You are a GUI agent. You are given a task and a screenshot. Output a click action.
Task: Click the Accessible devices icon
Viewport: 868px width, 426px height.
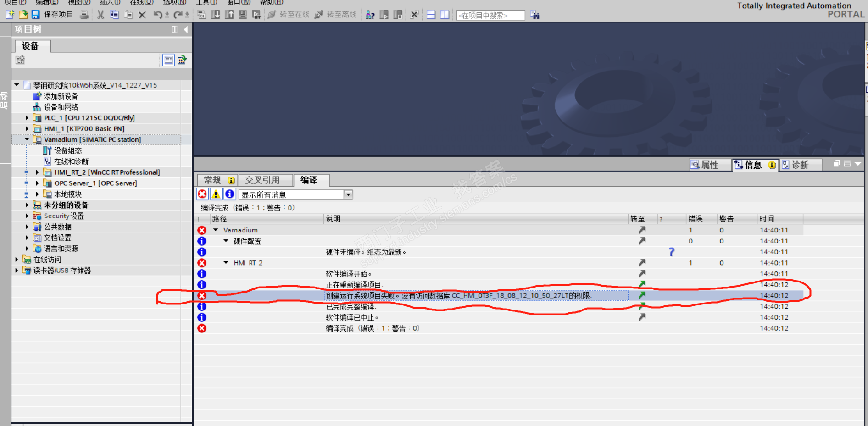pyautogui.click(x=370, y=15)
